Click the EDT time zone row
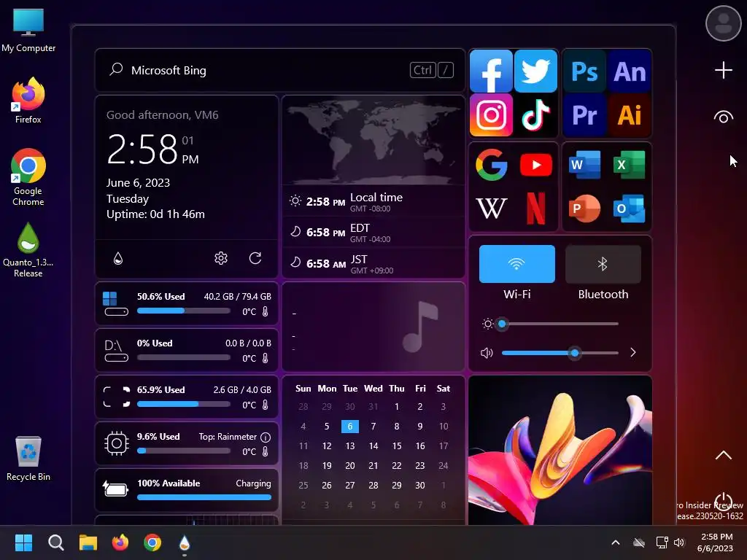747x560 pixels. 373,233
